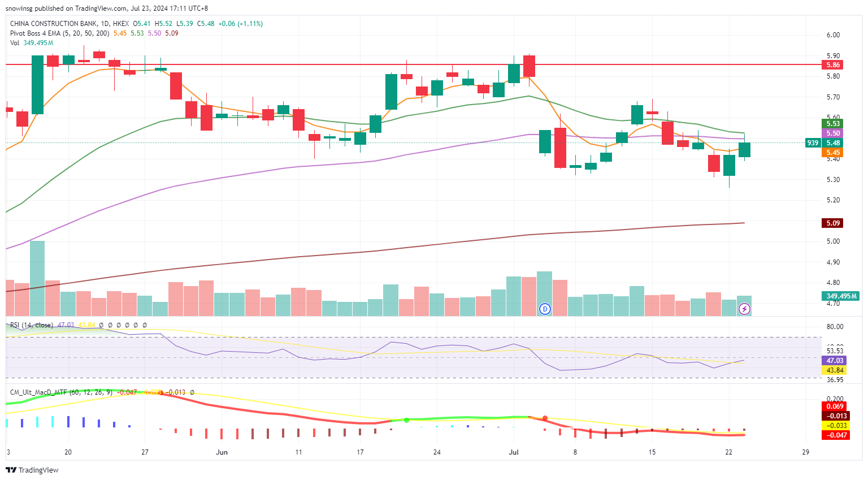
Task: Click the +0.06 (+1.11%) change text
Action: point(241,24)
